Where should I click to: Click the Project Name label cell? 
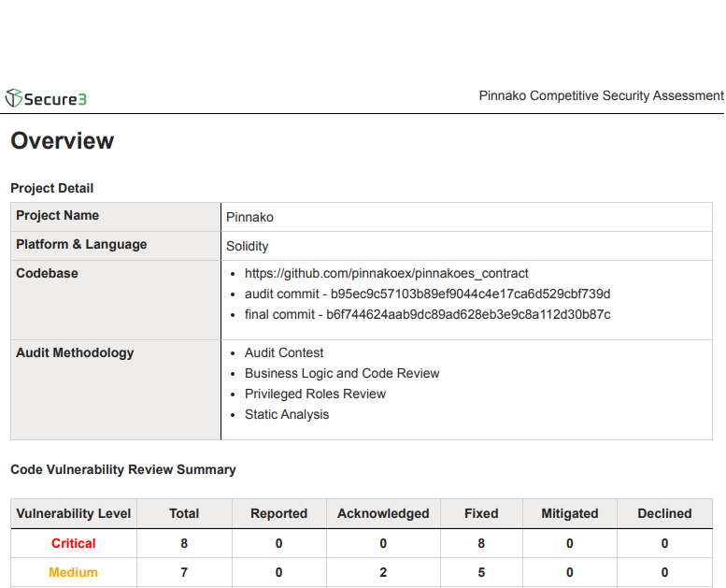point(58,216)
